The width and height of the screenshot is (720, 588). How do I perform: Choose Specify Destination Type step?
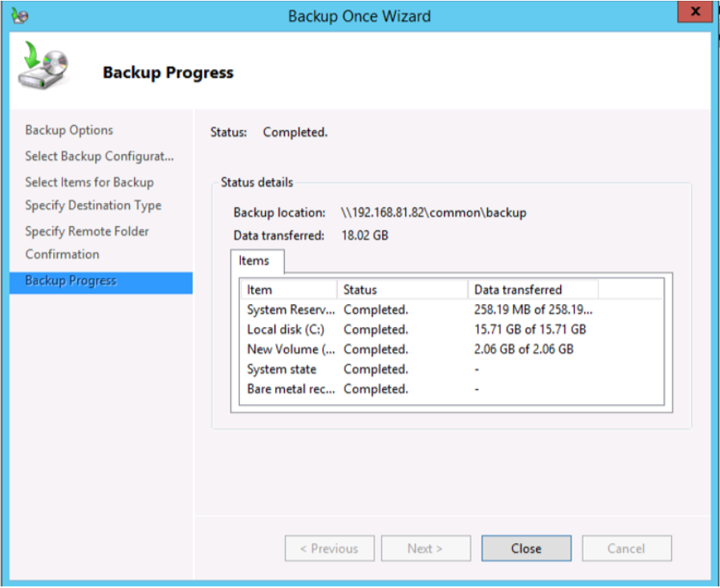pos(93,205)
